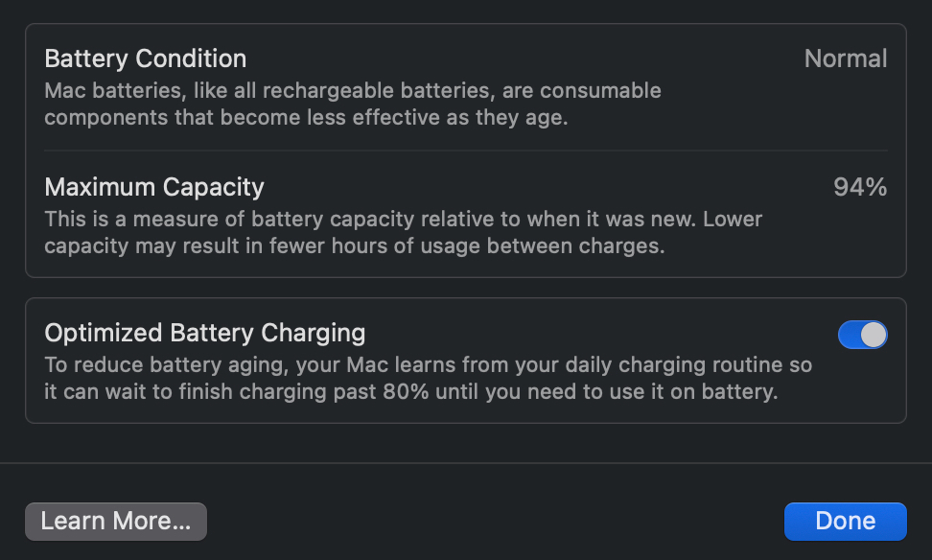Click the blue track of the charging switch

(x=850, y=335)
